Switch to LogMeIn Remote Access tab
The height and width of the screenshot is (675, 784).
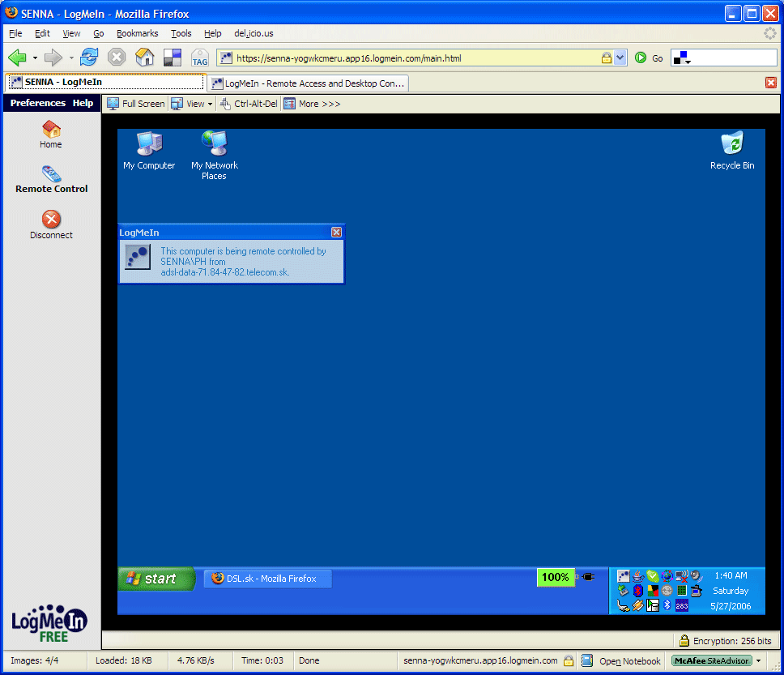(x=309, y=83)
